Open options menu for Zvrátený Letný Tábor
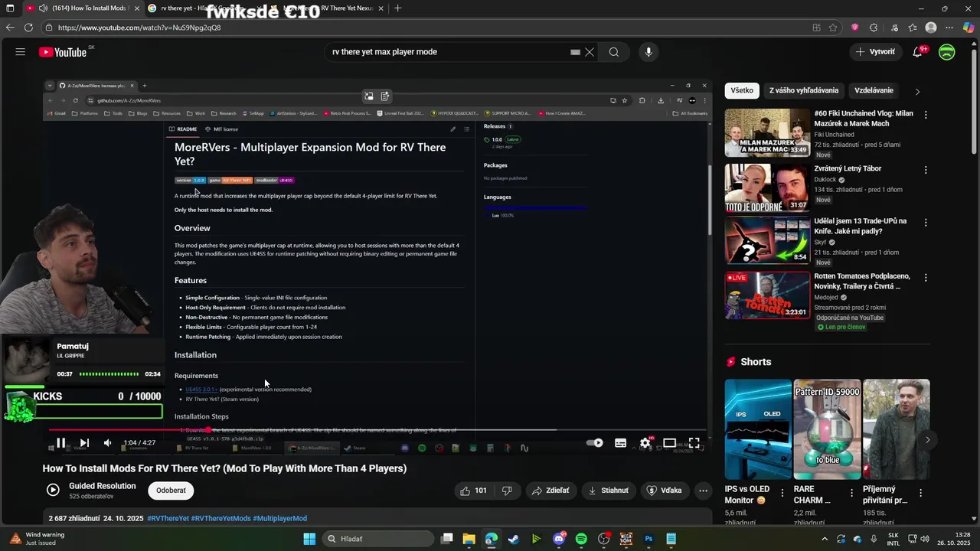Screen dimensions: 980x551 click(x=926, y=170)
